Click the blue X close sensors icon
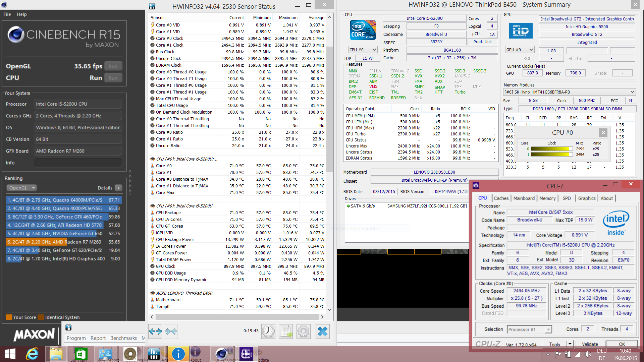644x362 pixels. coord(322,332)
